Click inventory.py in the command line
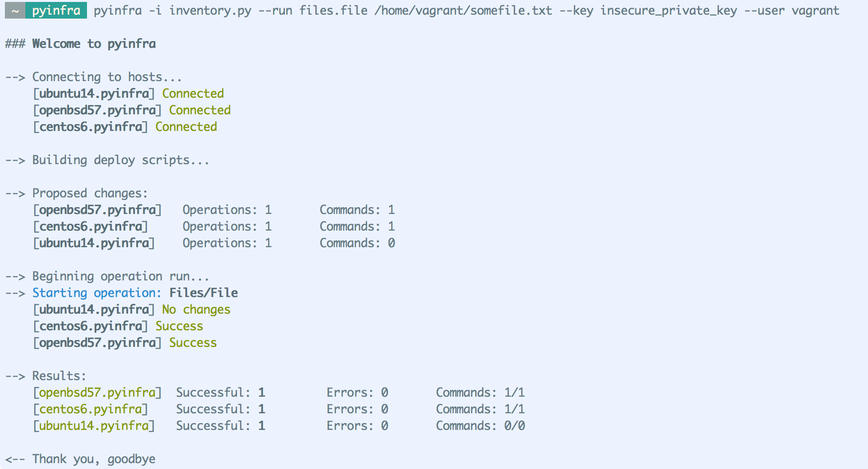The image size is (868, 469). pyautogui.click(x=210, y=10)
